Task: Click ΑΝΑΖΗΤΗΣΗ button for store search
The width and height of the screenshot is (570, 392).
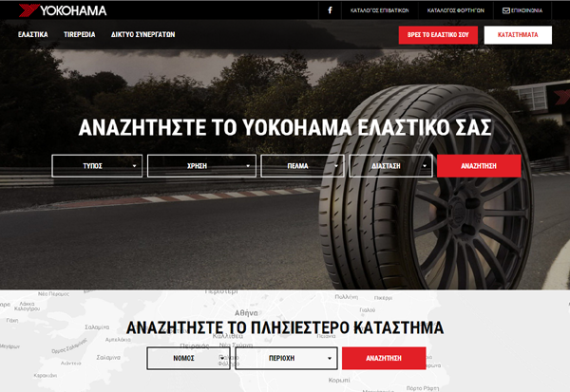Action: pyautogui.click(x=384, y=358)
